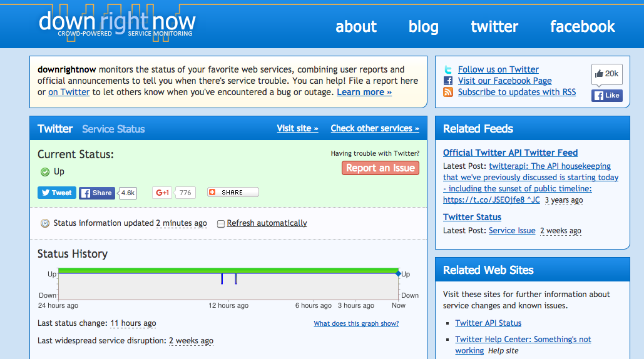The image size is (644, 359).
Task: Click the blue diamond Now marker on graph
Action: point(398,273)
